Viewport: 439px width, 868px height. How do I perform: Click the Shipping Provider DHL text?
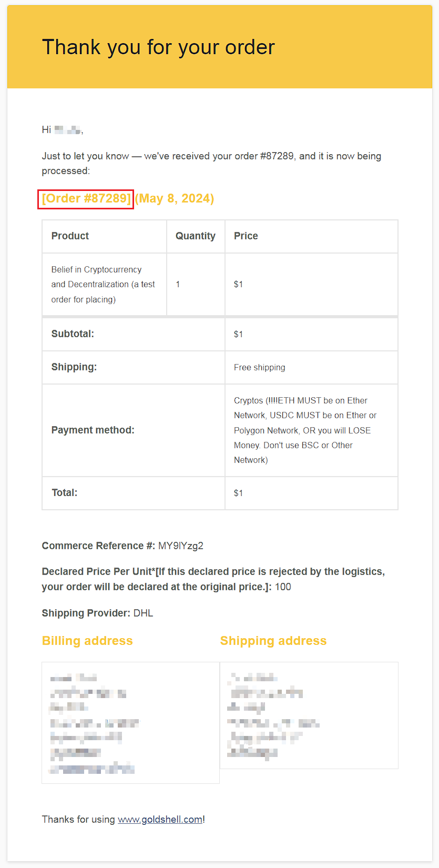97,613
